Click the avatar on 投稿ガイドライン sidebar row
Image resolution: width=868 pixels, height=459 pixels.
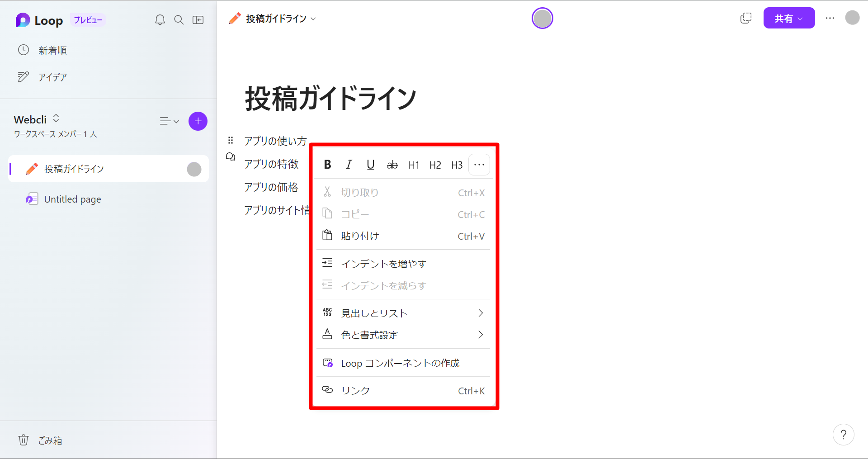coord(194,169)
